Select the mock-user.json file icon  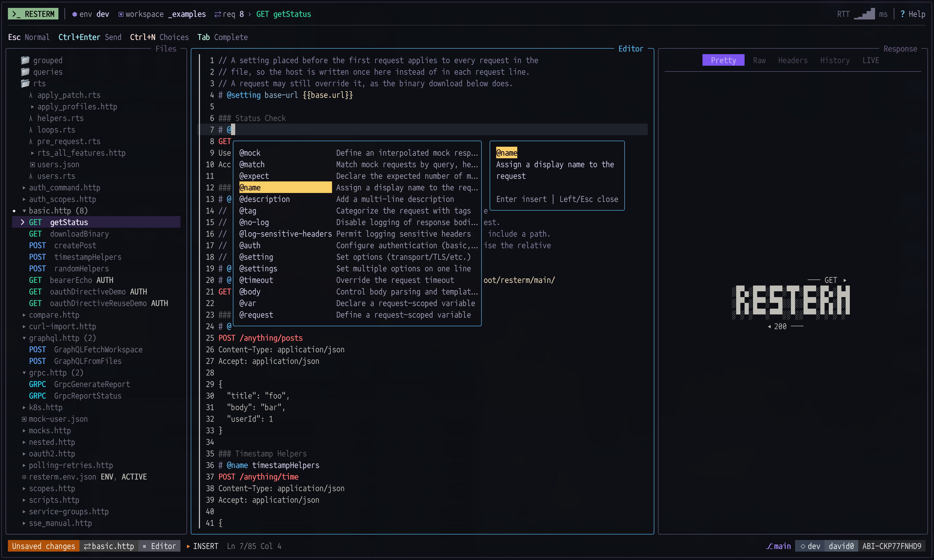pyautogui.click(x=24, y=419)
